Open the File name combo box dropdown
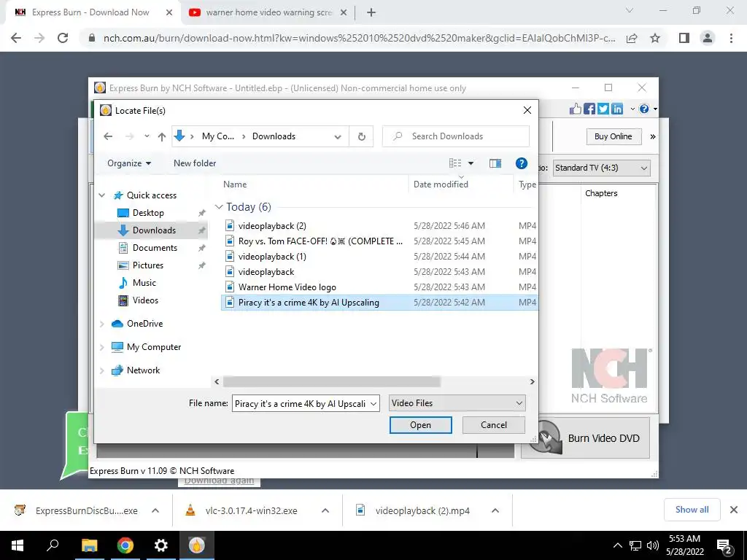Viewport: 747px width, 560px height. (x=373, y=404)
